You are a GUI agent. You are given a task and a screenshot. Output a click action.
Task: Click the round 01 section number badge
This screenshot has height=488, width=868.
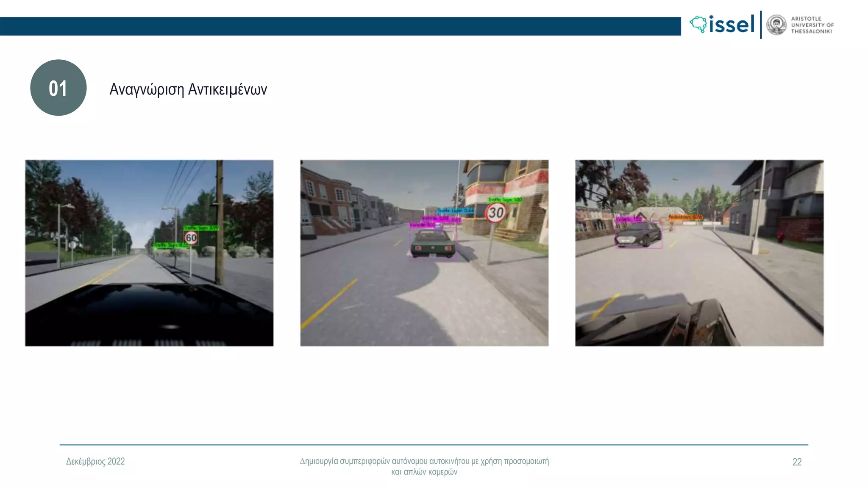pyautogui.click(x=58, y=88)
